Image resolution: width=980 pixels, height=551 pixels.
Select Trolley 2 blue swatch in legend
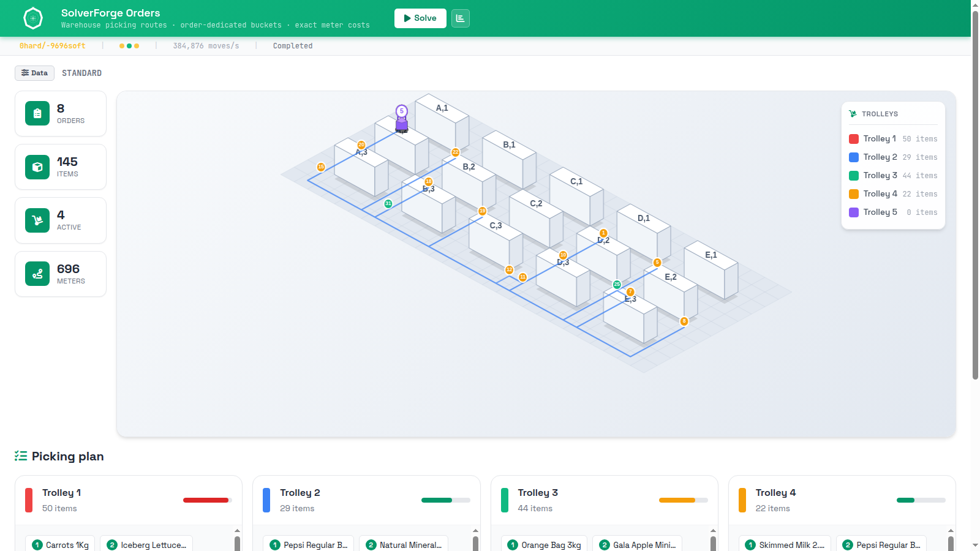click(854, 157)
